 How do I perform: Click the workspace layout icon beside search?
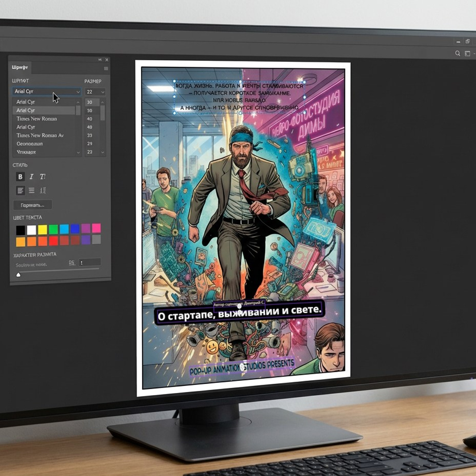click(467, 54)
